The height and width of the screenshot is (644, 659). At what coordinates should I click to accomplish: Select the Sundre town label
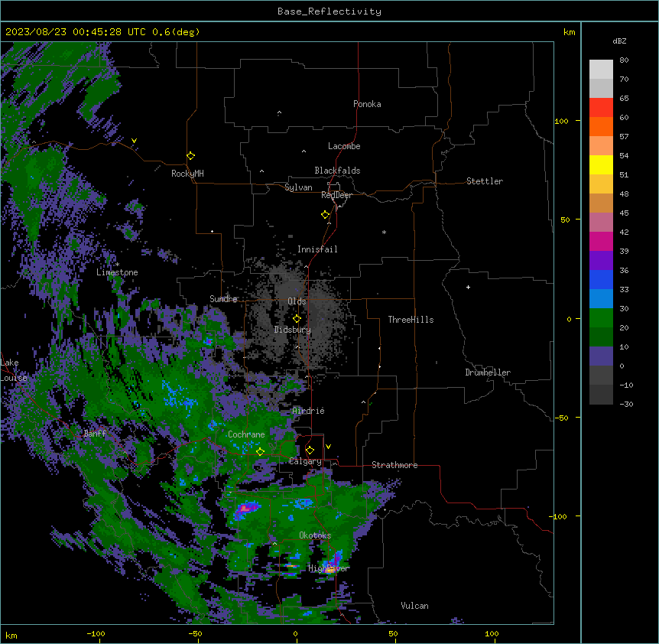tap(223, 299)
